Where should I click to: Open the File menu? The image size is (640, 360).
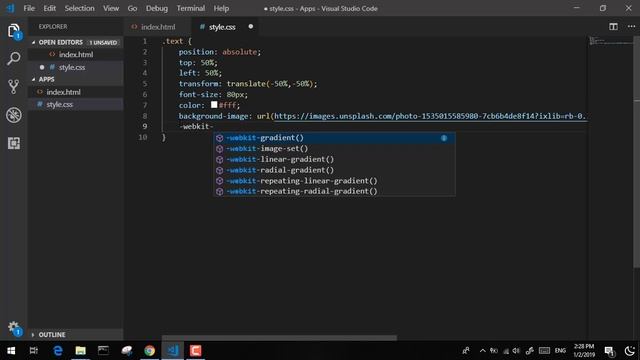(29, 8)
